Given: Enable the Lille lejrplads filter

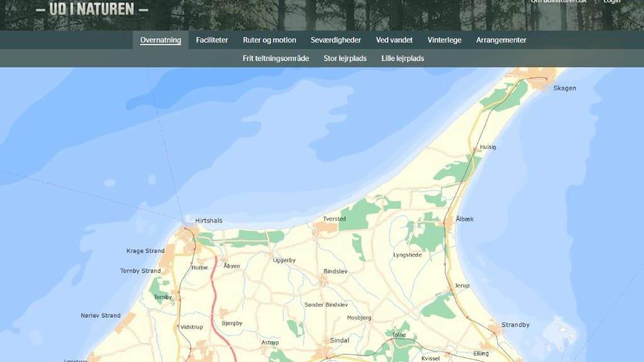Looking at the screenshot, I should [401, 58].
